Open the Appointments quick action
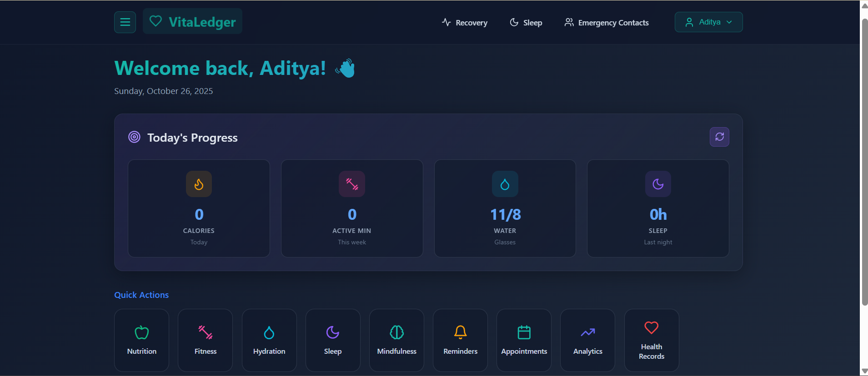This screenshot has height=376, width=868. pyautogui.click(x=524, y=340)
